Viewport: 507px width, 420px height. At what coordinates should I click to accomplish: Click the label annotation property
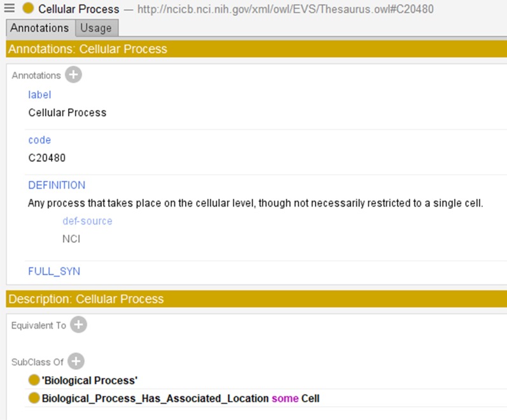39,95
